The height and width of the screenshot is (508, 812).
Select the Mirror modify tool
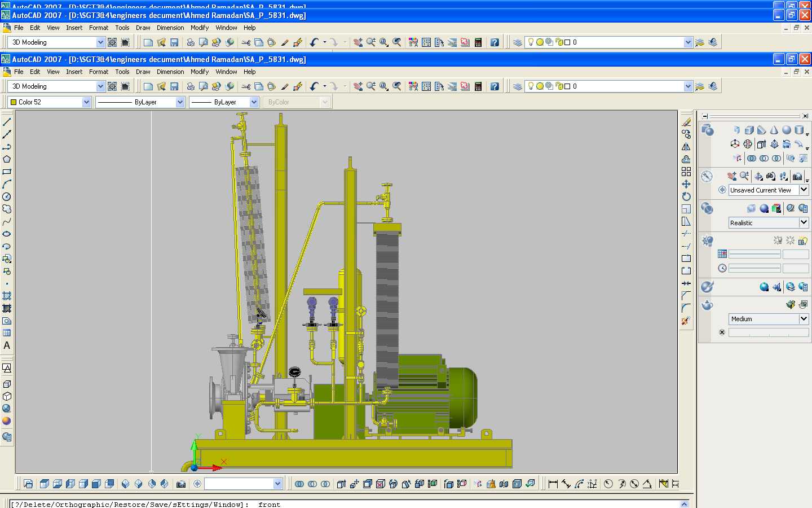[x=686, y=147]
